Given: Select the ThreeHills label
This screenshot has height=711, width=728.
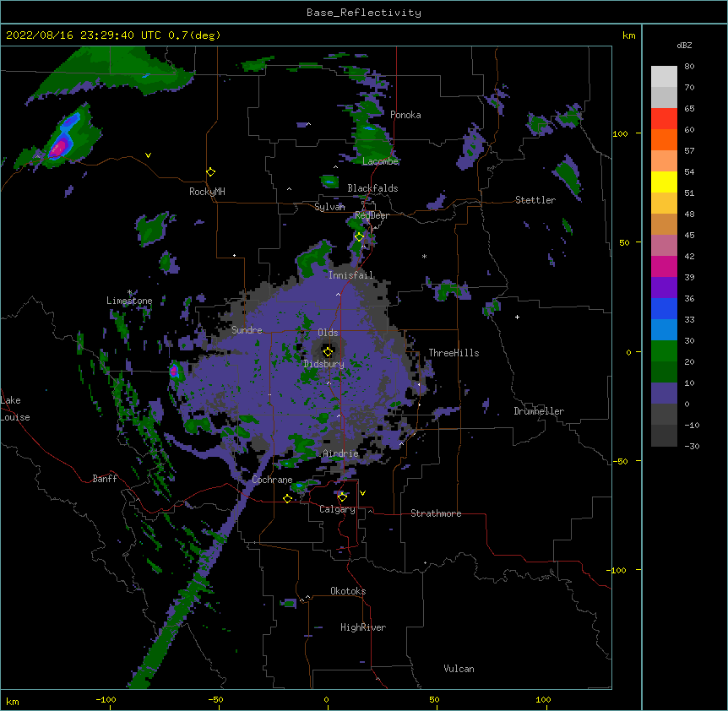Looking at the screenshot, I should click(x=454, y=353).
